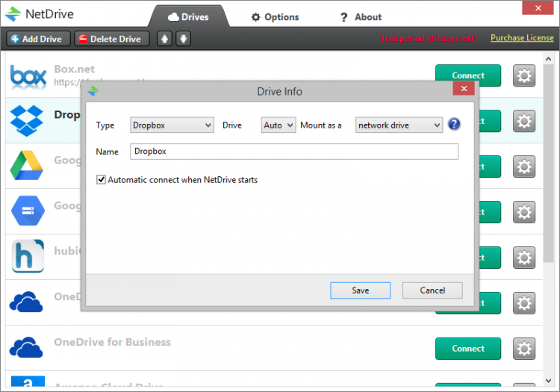Open the Type dropdown showing Dropbox
Image resolution: width=560 pixels, height=392 pixels.
tap(172, 125)
